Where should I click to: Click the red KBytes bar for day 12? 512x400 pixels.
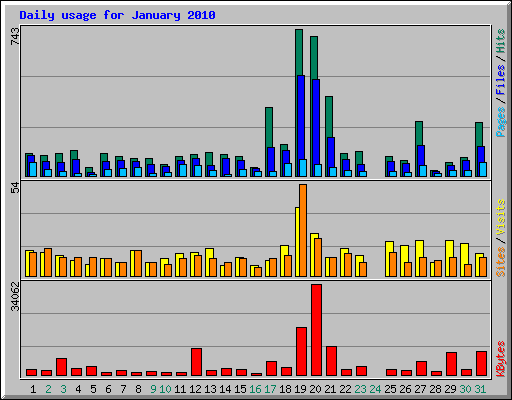point(196,362)
